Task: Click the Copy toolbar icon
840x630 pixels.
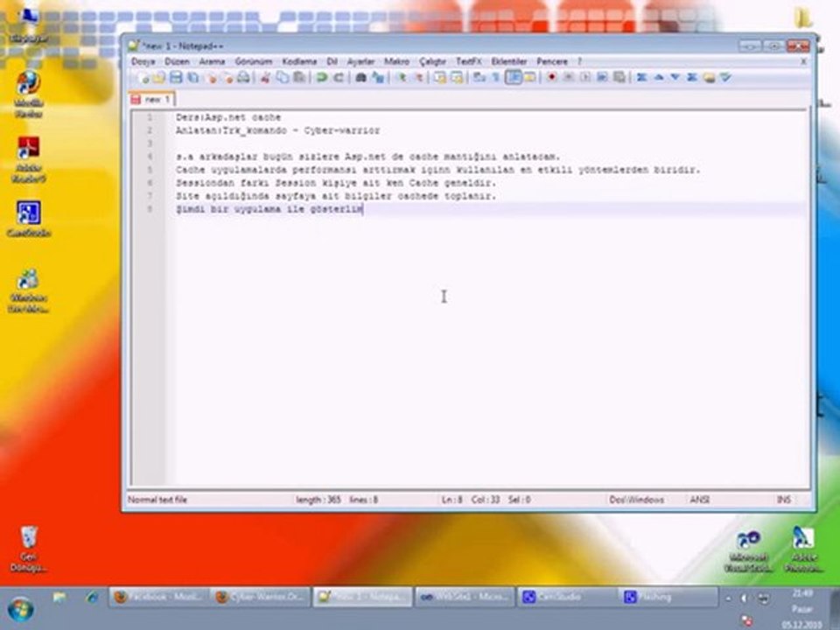Action: click(283, 78)
